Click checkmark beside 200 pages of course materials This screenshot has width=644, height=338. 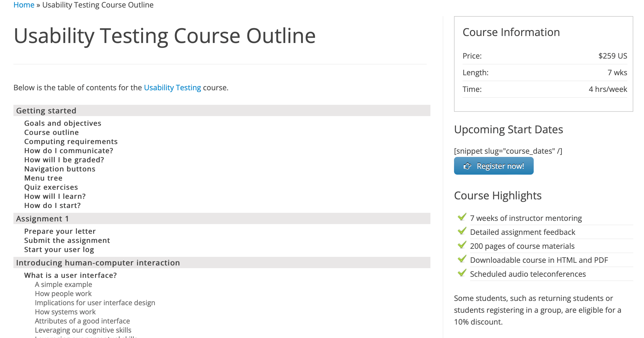coord(462,245)
